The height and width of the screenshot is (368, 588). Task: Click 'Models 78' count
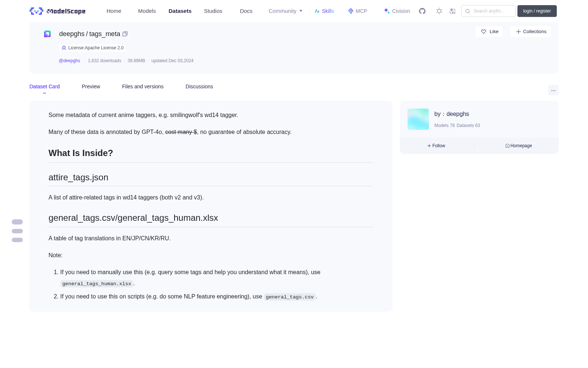[x=444, y=125]
